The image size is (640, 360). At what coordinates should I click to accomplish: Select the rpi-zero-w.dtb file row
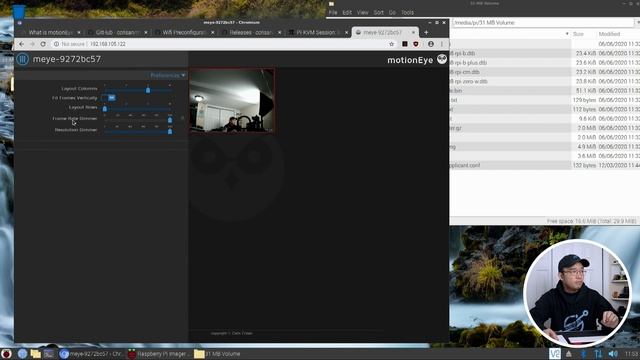coord(545,81)
